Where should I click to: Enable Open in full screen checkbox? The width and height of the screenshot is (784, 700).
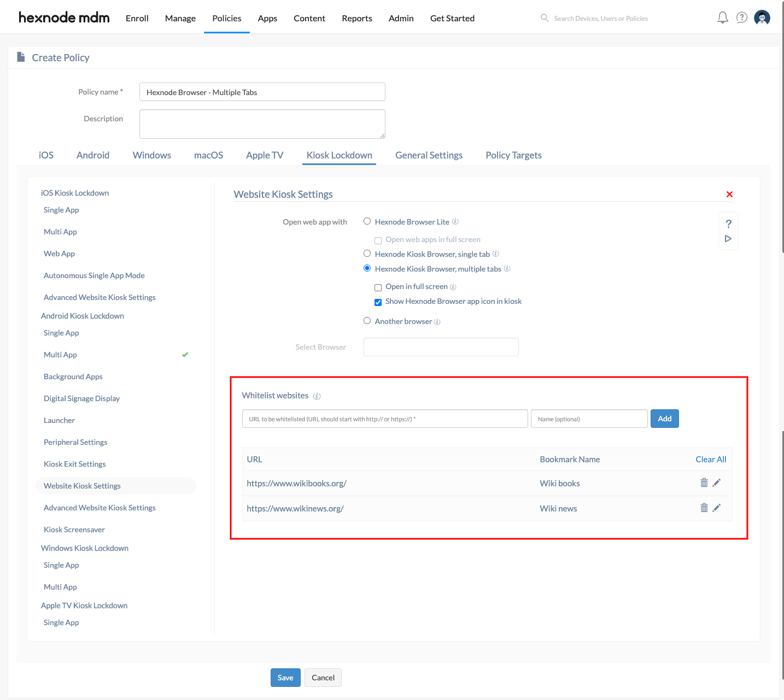(x=378, y=287)
